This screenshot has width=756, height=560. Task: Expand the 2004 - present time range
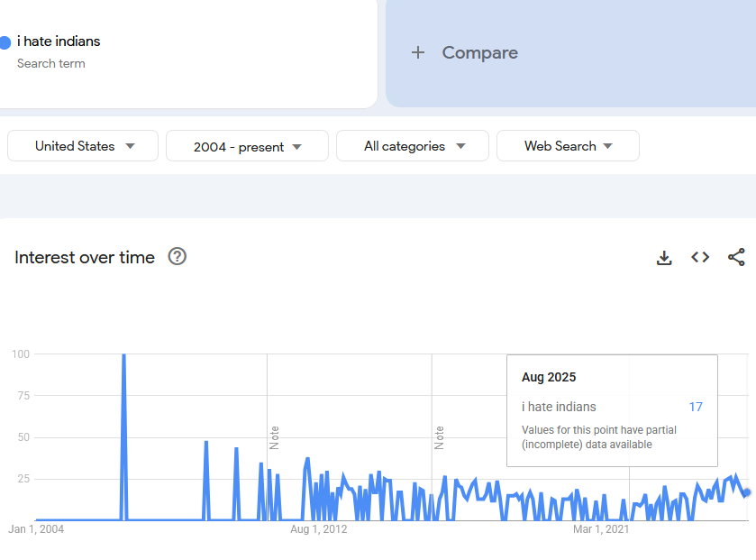(247, 147)
